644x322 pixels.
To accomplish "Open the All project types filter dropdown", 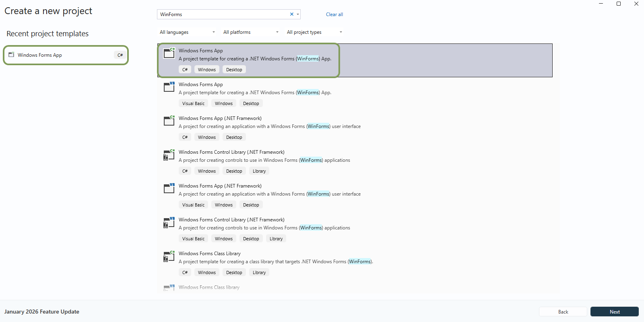I will [315, 32].
